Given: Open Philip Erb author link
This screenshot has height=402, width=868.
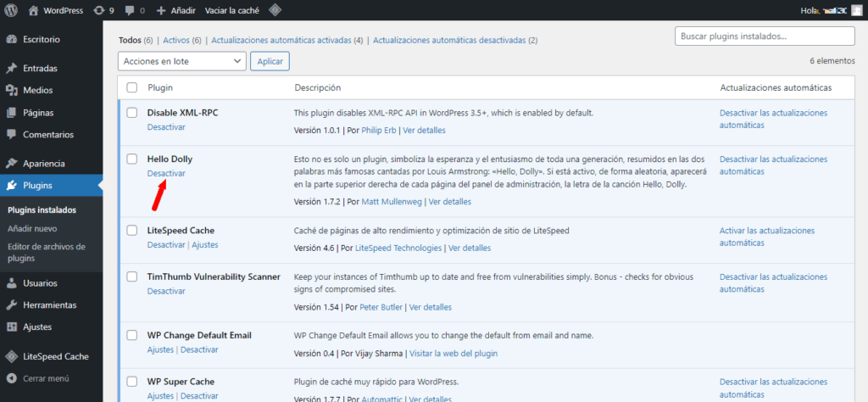Looking at the screenshot, I should click(379, 131).
